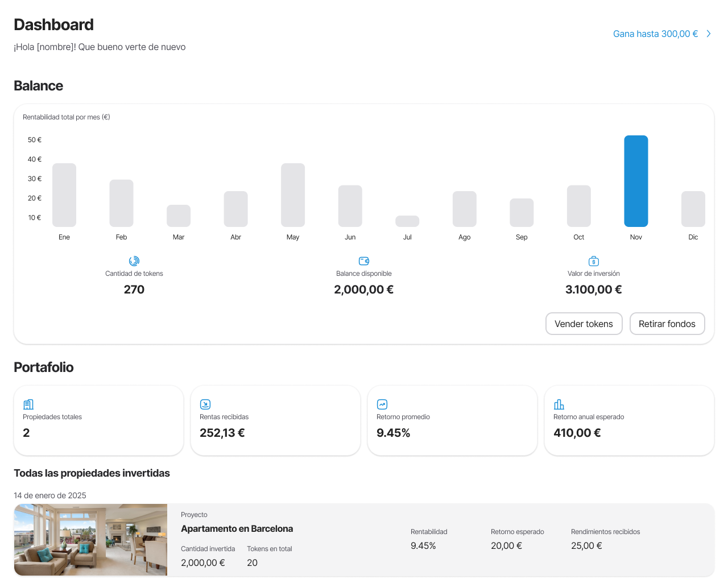This screenshot has height=583, width=728.
Task: Click the wallet icon above Balance disponible
Action: click(364, 261)
